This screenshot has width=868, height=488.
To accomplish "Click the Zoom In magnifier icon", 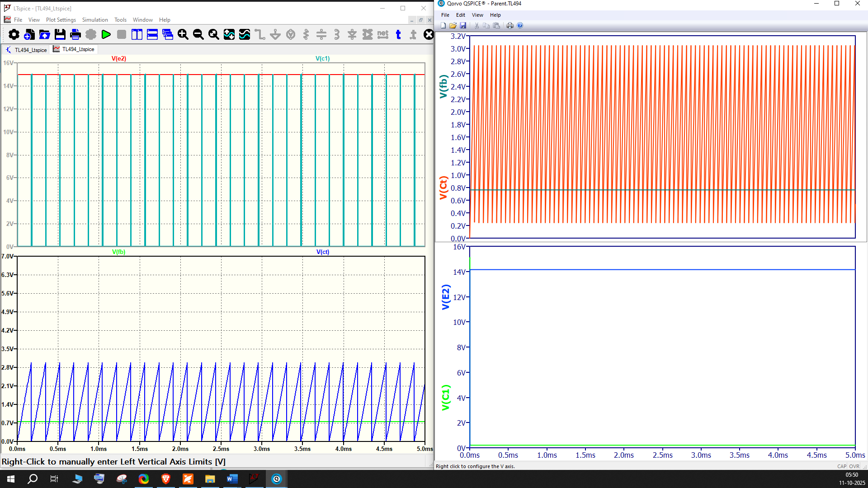I will coord(183,34).
